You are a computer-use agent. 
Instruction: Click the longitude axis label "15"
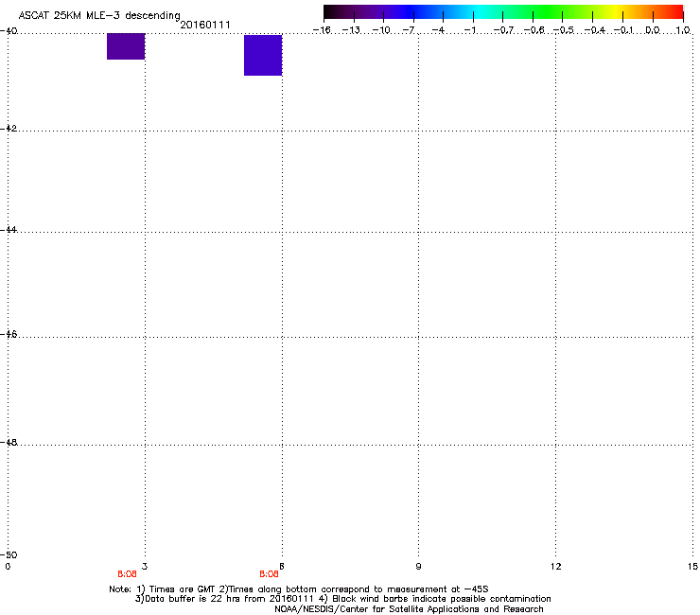(x=692, y=567)
